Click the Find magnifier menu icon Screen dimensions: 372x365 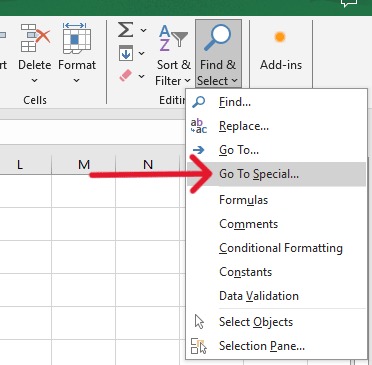(199, 102)
